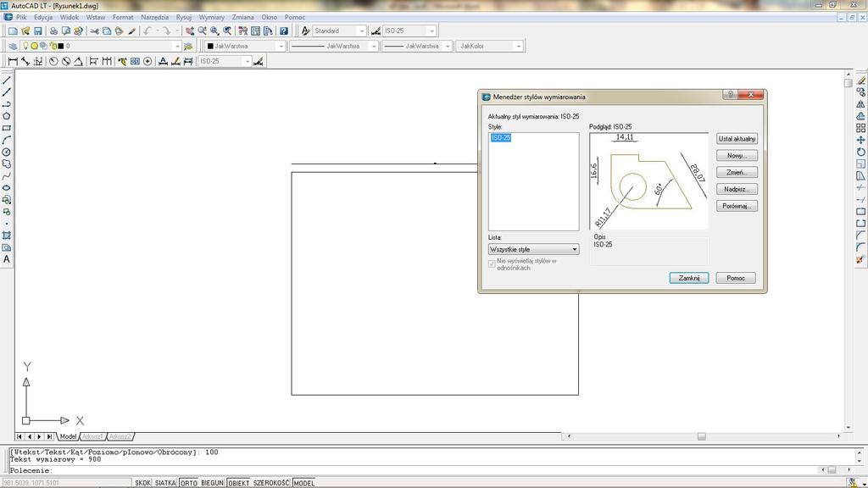Image resolution: width=868 pixels, height=488 pixels.
Task: Click the Aligned dimension tool icon
Action: [25, 61]
